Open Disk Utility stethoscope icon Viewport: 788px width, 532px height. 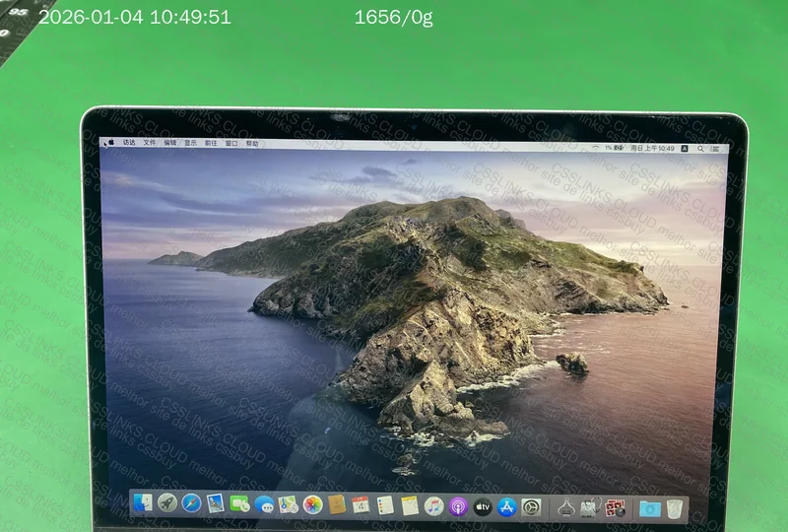590,508
